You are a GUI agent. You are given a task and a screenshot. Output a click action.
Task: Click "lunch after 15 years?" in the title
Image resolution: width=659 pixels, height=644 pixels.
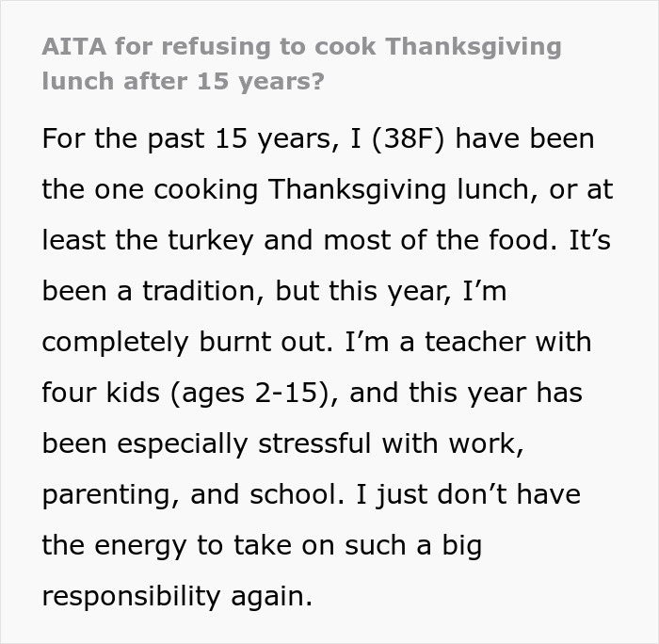[183, 81]
